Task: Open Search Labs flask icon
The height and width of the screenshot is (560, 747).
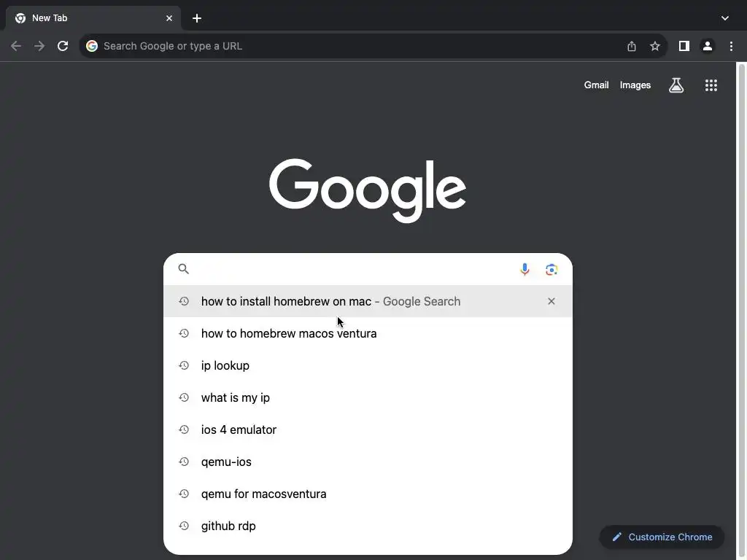Action: pos(676,85)
